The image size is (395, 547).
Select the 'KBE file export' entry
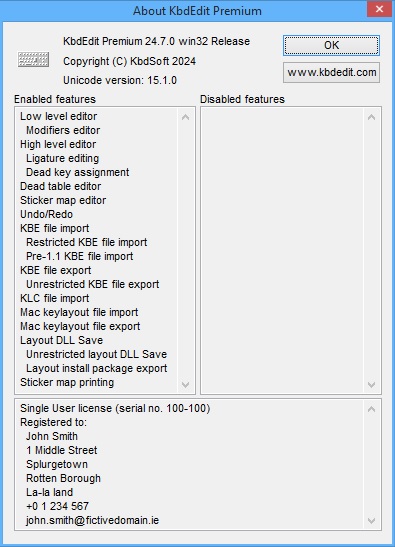click(x=55, y=270)
